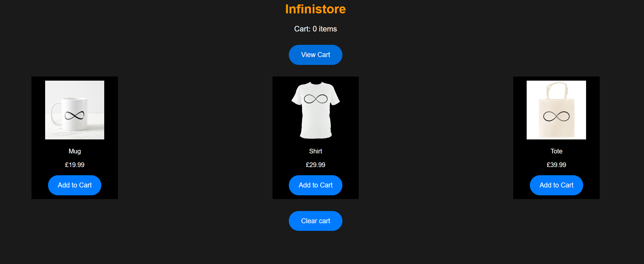Image resolution: width=644 pixels, height=264 pixels.
Task: Open the Shirt product image
Action: point(316,110)
